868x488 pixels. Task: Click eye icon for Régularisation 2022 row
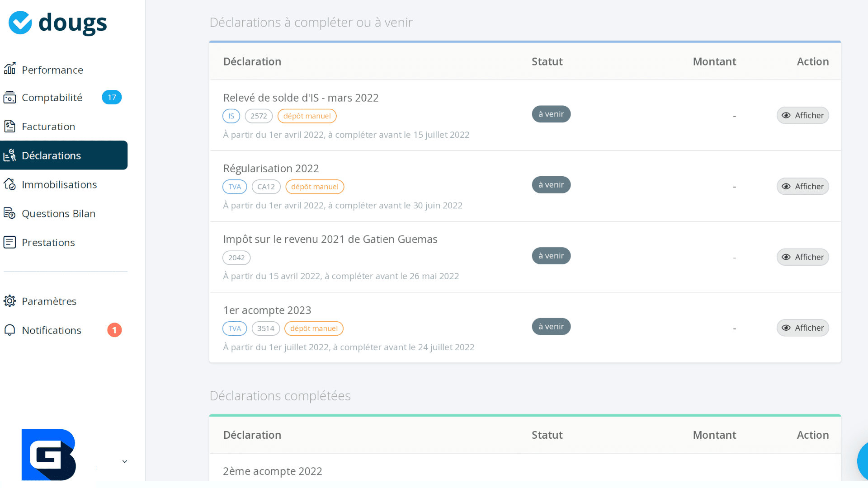(786, 187)
